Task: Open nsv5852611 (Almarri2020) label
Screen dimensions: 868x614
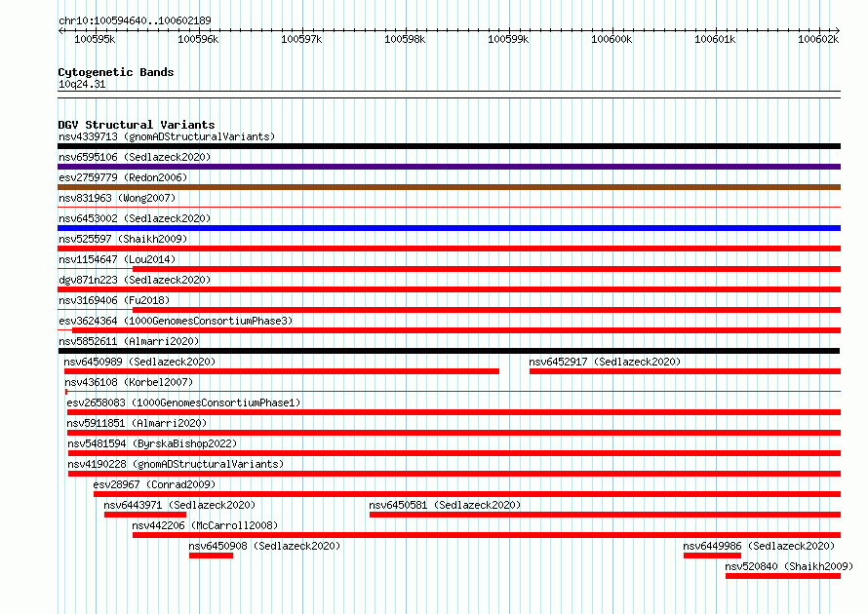Action: click(x=129, y=341)
